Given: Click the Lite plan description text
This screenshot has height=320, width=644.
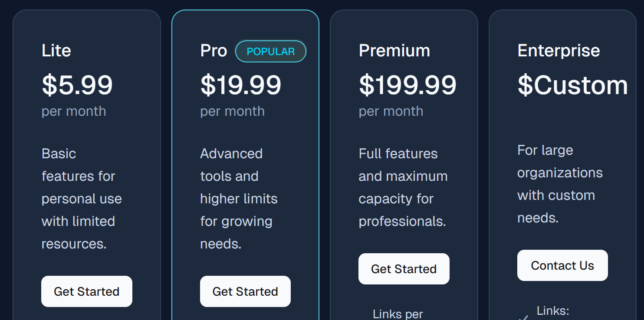Looking at the screenshot, I should [x=82, y=199].
